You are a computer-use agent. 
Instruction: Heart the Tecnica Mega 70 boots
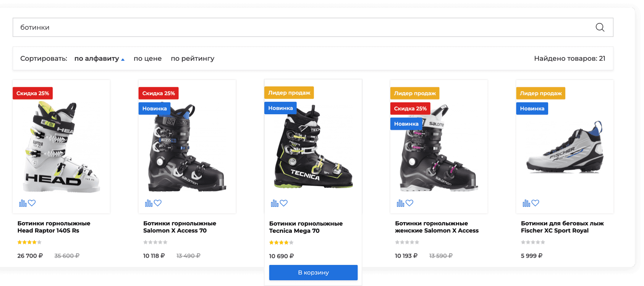click(284, 203)
